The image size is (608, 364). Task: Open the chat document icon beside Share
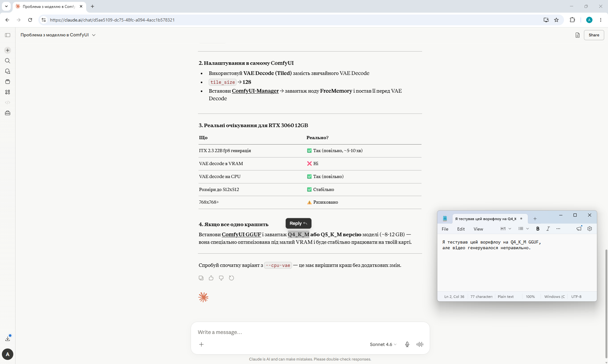(578, 35)
